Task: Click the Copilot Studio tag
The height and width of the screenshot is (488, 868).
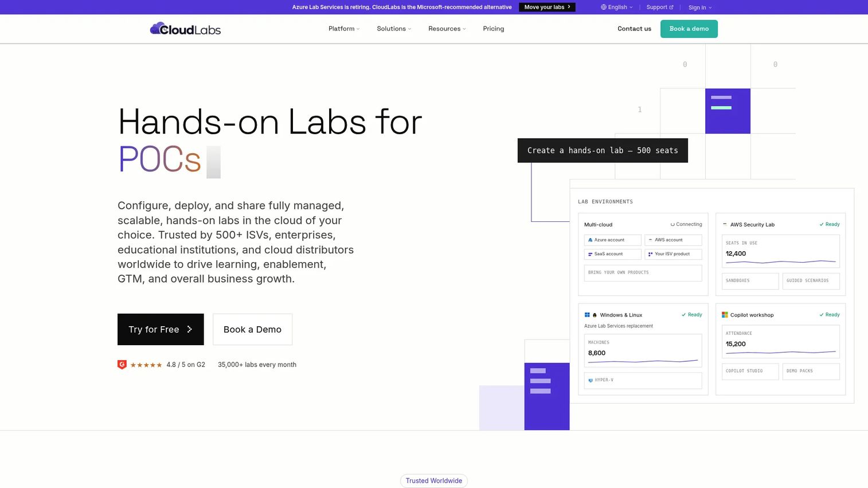Action: (x=750, y=371)
